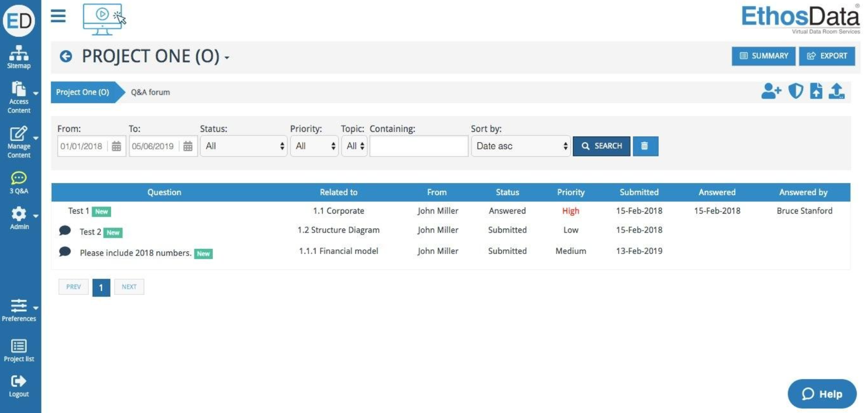868x413 pixels.
Task: Expand the Sort by dropdown
Action: pyautogui.click(x=520, y=146)
